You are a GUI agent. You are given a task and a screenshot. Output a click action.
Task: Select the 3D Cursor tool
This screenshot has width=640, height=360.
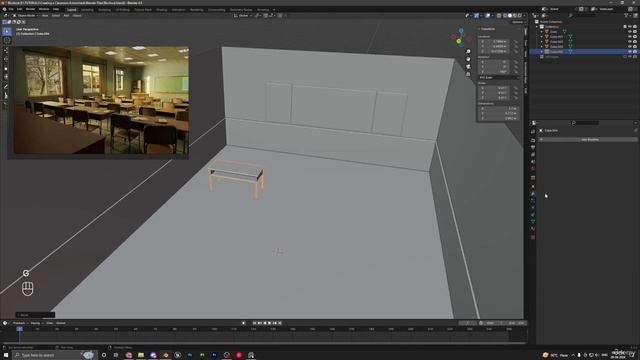pyautogui.click(x=7, y=40)
